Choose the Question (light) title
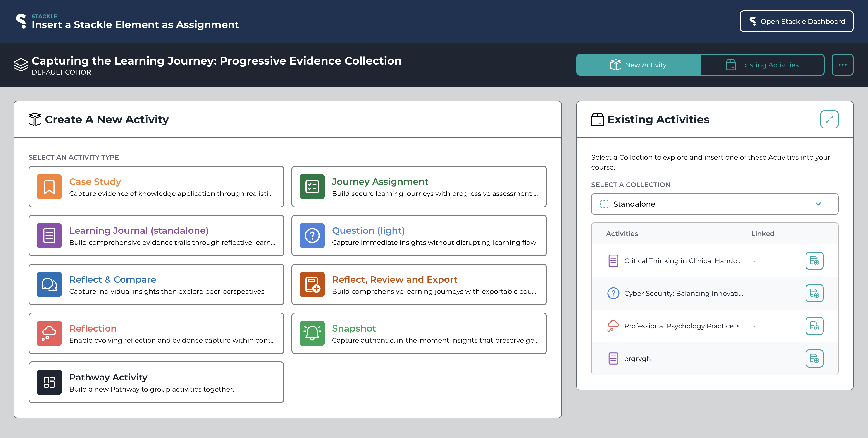The height and width of the screenshot is (438, 868). (368, 230)
